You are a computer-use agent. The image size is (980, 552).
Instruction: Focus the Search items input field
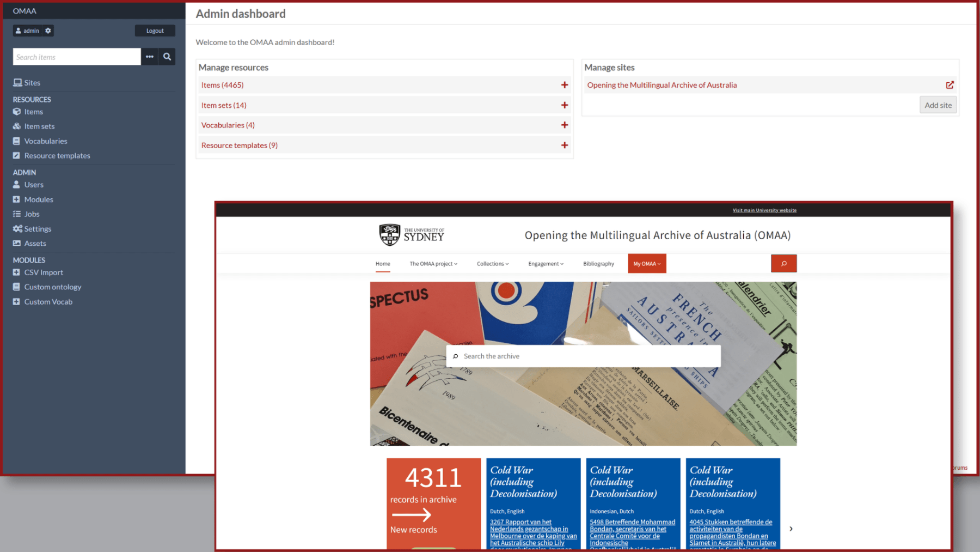pos(77,57)
